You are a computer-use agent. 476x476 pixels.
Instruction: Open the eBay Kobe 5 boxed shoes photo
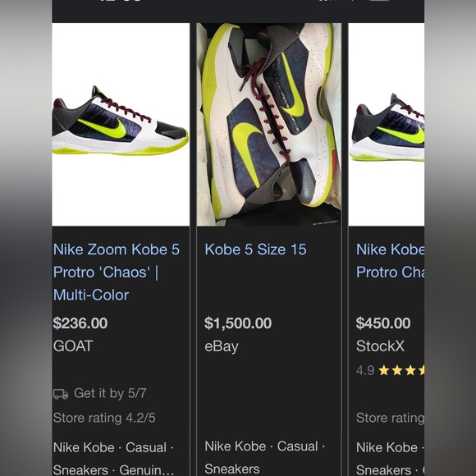[x=269, y=125]
